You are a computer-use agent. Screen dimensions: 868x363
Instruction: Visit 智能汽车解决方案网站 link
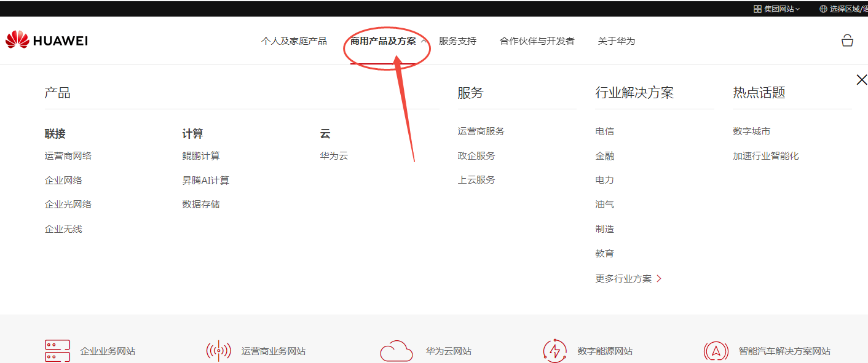784,351
